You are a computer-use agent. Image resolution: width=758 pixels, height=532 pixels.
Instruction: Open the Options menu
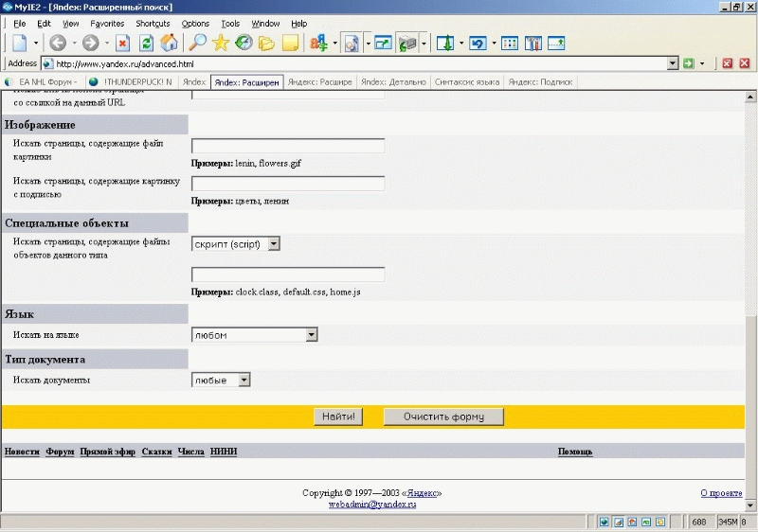point(195,23)
